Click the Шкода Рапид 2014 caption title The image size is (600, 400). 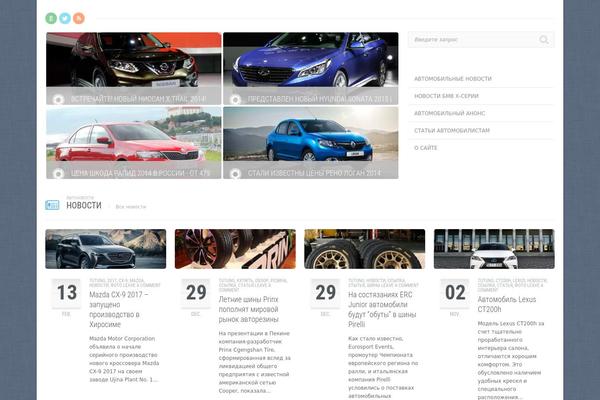[x=140, y=173]
